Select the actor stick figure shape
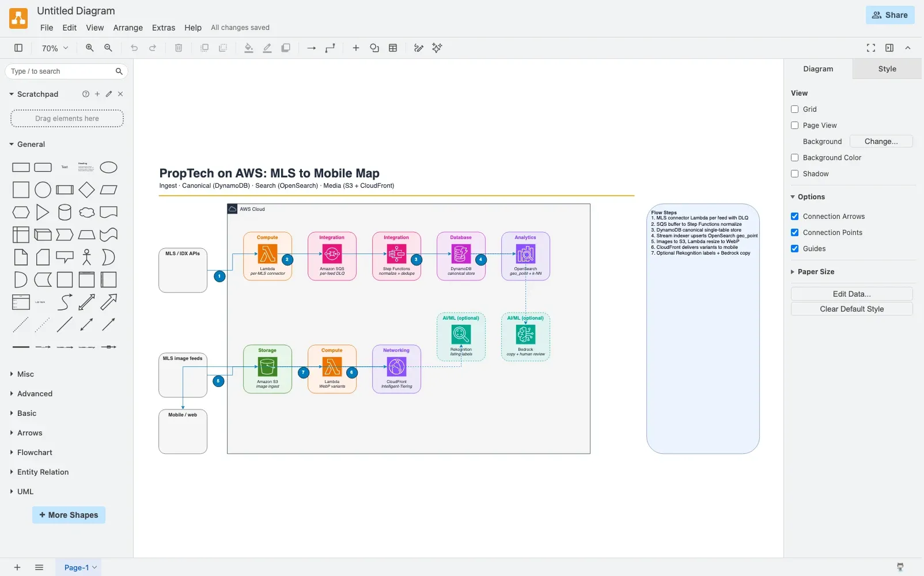This screenshot has height=576, width=924. 86,257
